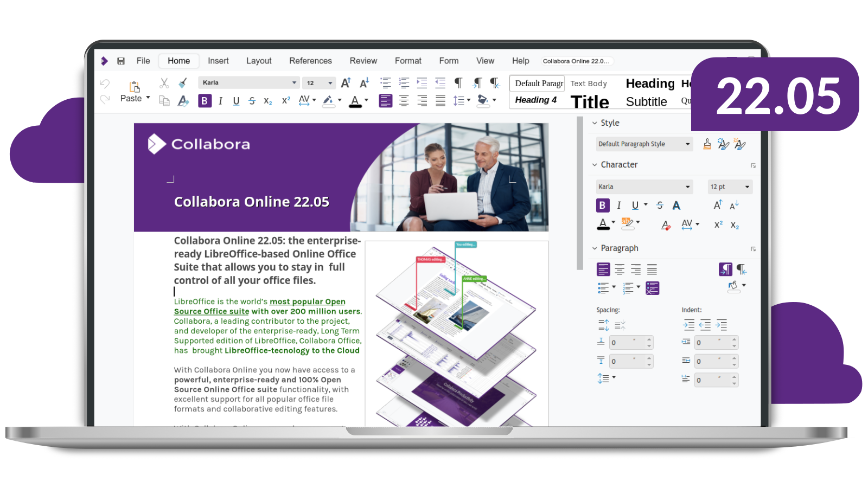Collapse the Character section in sidebar
Image resolution: width=868 pixels, height=488 pixels.
[595, 164]
